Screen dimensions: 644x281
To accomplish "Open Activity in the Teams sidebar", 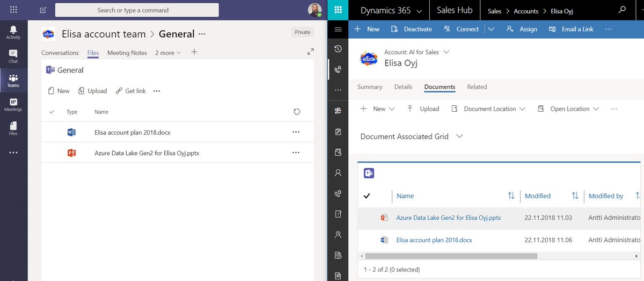I will [x=13, y=32].
